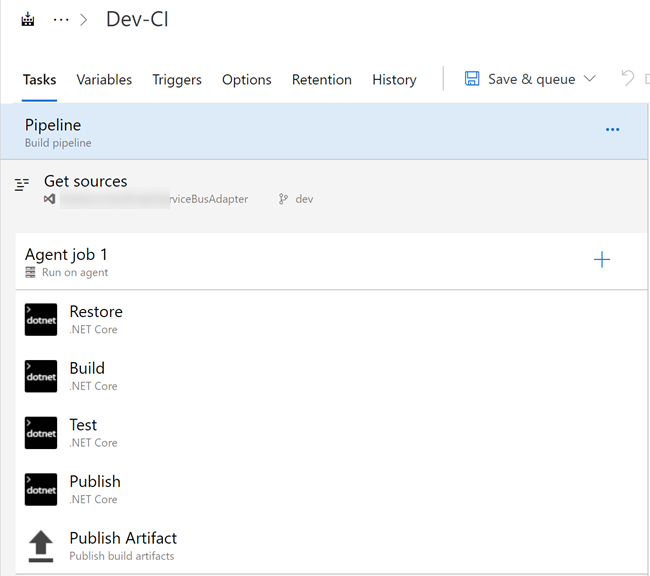Click the Get sources list icon
Screen dimensions: 650x576
pyautogui.click(x=22, y=185)
